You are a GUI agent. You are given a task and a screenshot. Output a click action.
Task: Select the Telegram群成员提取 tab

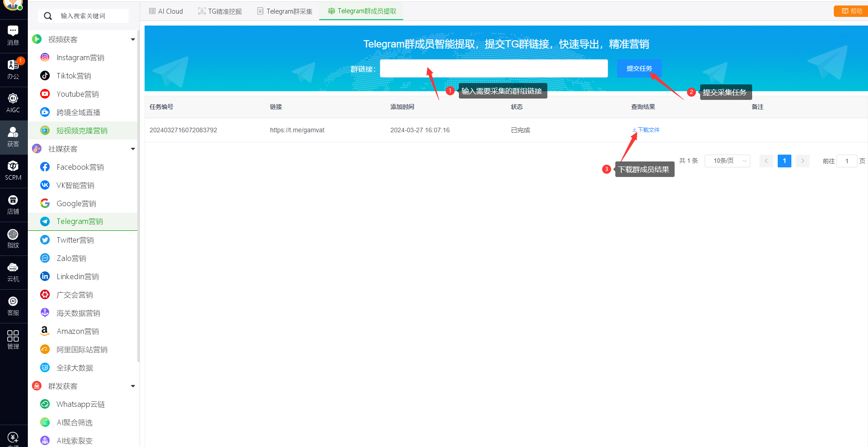click(x=362, y=11)
